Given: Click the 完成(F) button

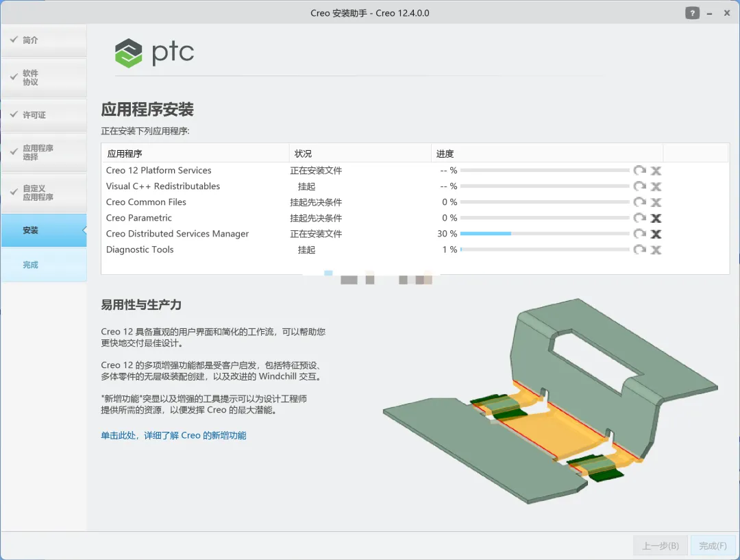Looking at the screenshot, I should tap(713, 546).
